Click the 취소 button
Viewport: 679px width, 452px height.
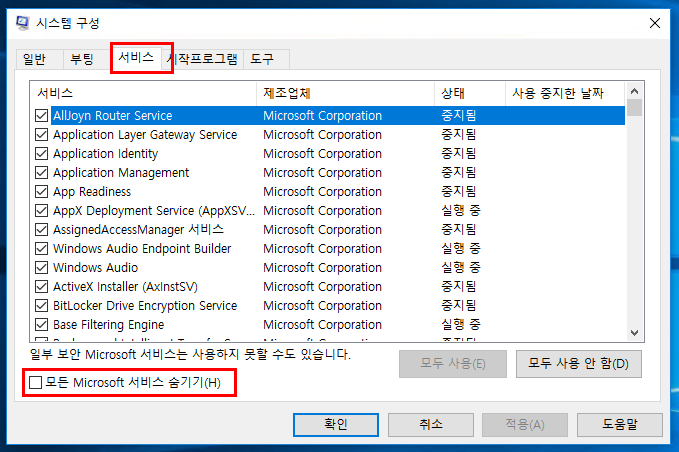(x=430, y=424)
